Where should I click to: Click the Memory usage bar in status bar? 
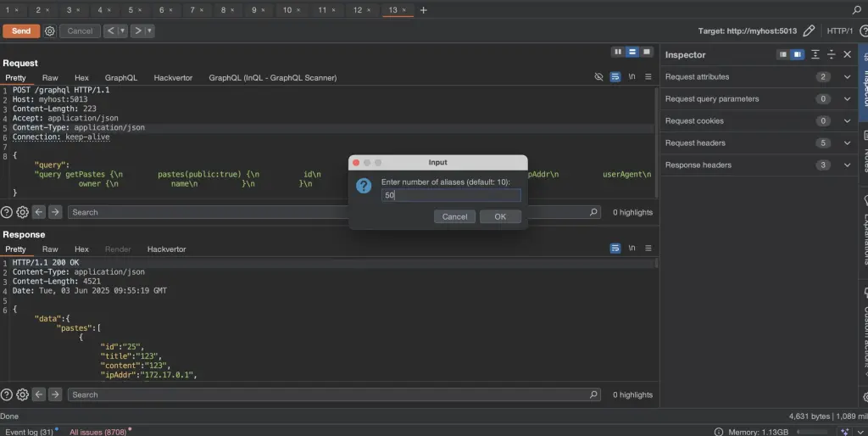pos(812,432)
